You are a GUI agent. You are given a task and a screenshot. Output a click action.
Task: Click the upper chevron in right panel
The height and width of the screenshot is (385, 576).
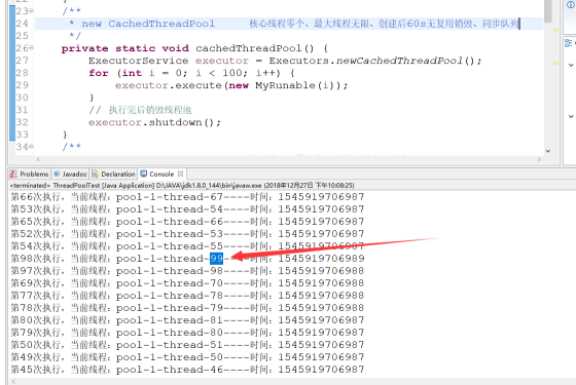click(x=570, y=65)
